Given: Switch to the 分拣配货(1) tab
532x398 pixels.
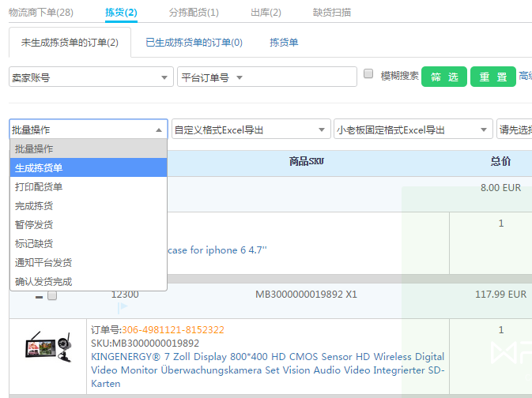Looking at the screenshot, I should pos(194,12).
